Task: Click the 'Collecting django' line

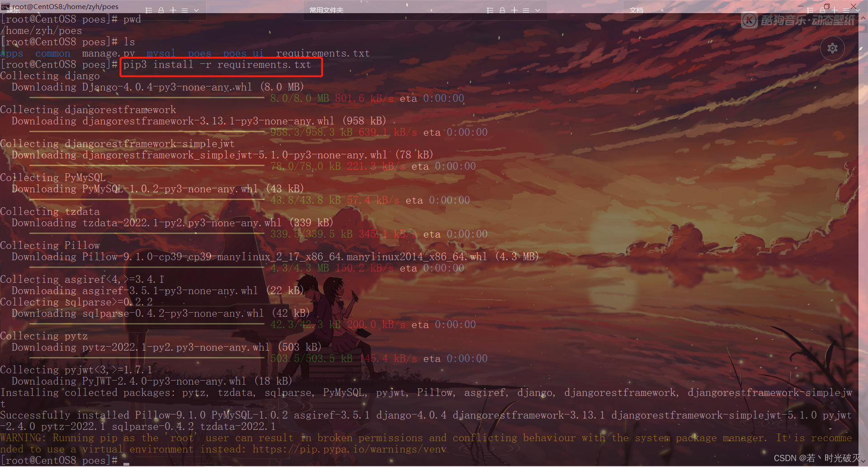Action: point(50,76)
